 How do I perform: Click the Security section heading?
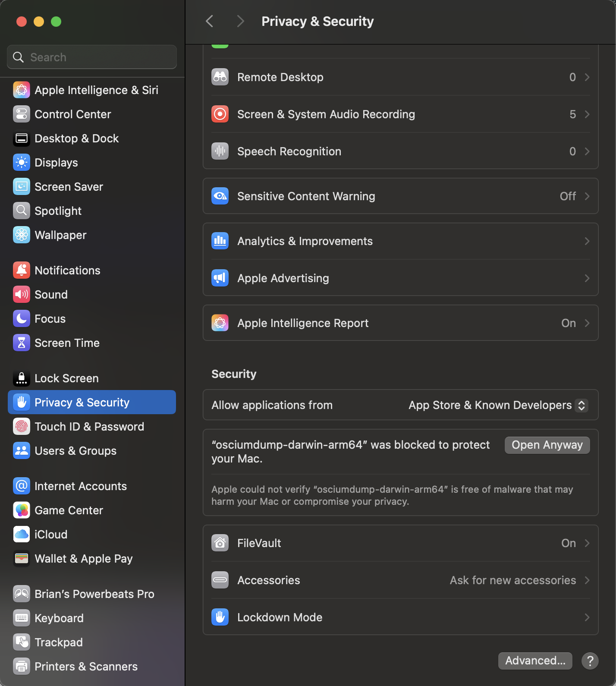(x=234, y=374)
